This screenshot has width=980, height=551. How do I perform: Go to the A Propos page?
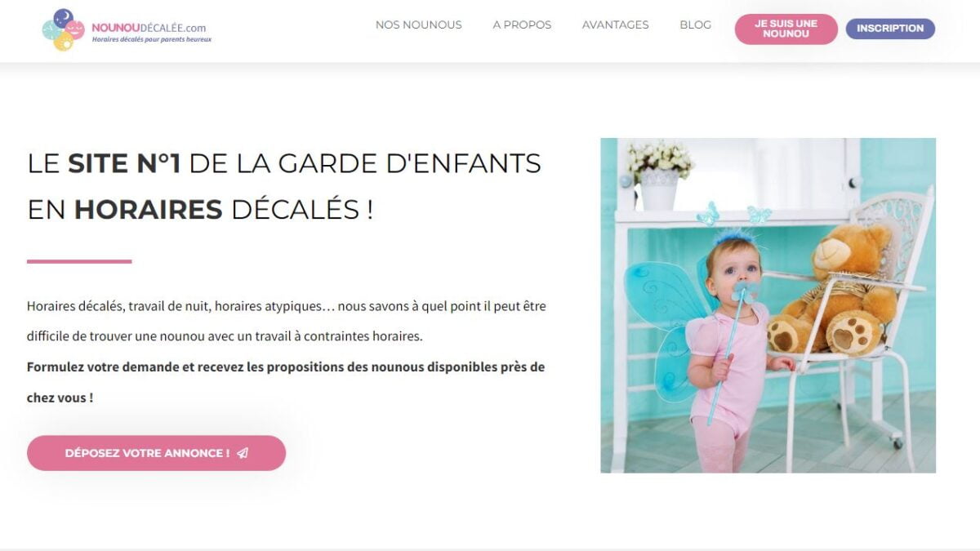pos(522,25)
